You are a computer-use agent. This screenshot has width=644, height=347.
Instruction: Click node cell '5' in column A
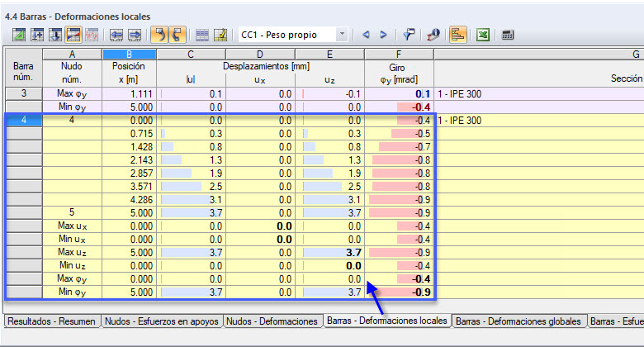72,212
